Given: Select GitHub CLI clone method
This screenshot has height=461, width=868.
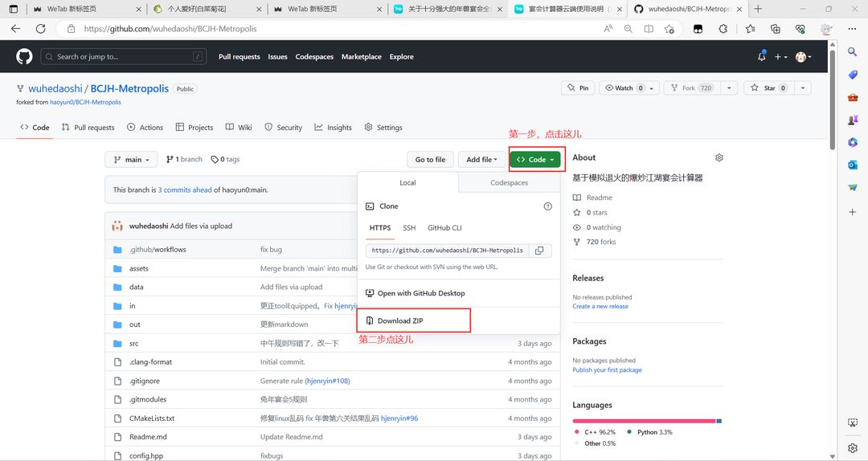Looking at the screenshot, I should coord(444,228).
